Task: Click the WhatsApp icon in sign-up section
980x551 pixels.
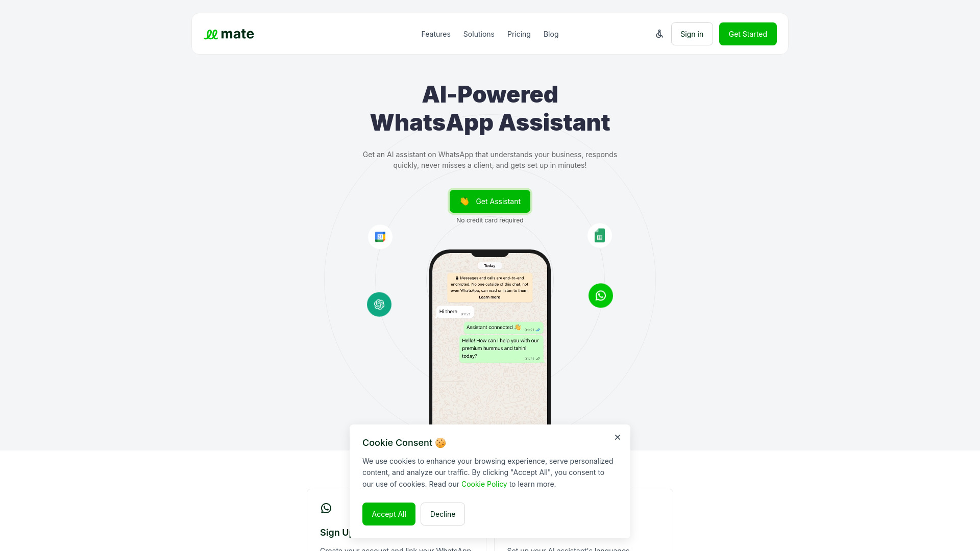Action: click(x=327, y=509)
